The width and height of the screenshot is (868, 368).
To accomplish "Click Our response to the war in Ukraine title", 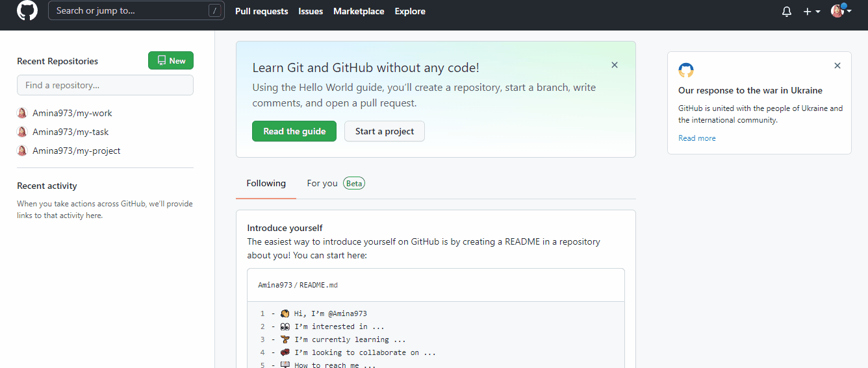I will click(x=750, y=90).
